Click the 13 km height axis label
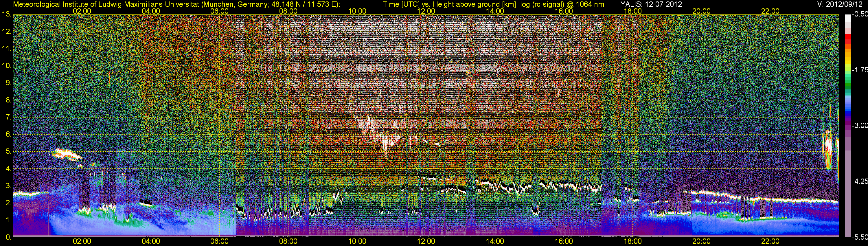The width and height of the screenshot is (868, 246). [6, 14]
